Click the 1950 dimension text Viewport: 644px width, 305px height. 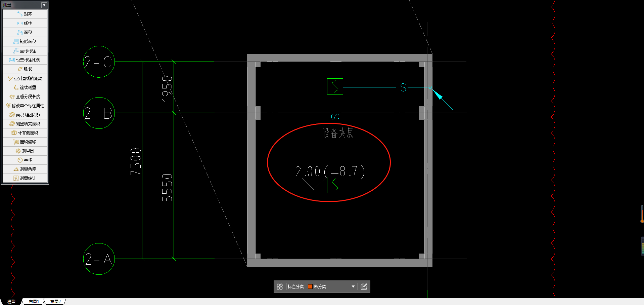coord(167,89)
